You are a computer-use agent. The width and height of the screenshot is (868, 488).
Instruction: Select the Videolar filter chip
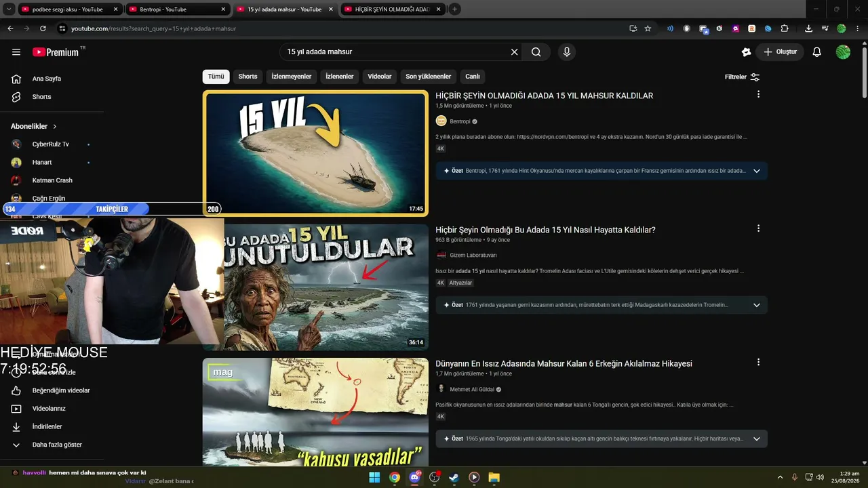pyautogui.click(x=380, y=77)
